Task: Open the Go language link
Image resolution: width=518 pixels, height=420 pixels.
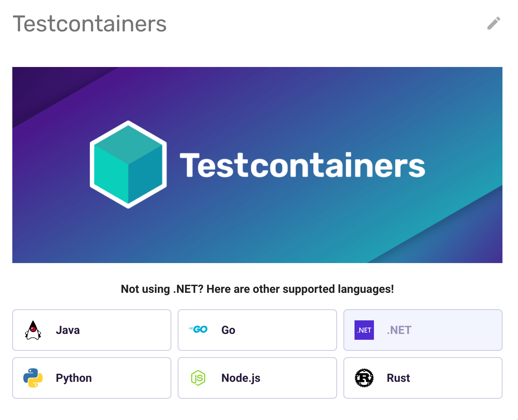Action: coord(228,330)
